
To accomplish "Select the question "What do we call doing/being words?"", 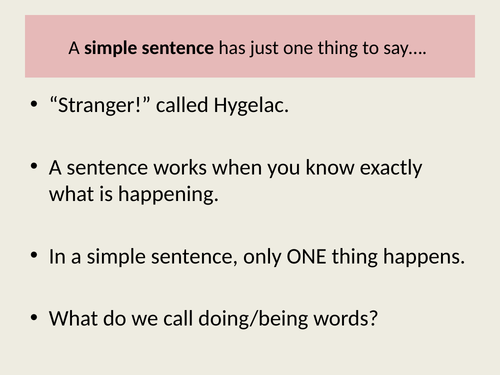I will point(213,319).
